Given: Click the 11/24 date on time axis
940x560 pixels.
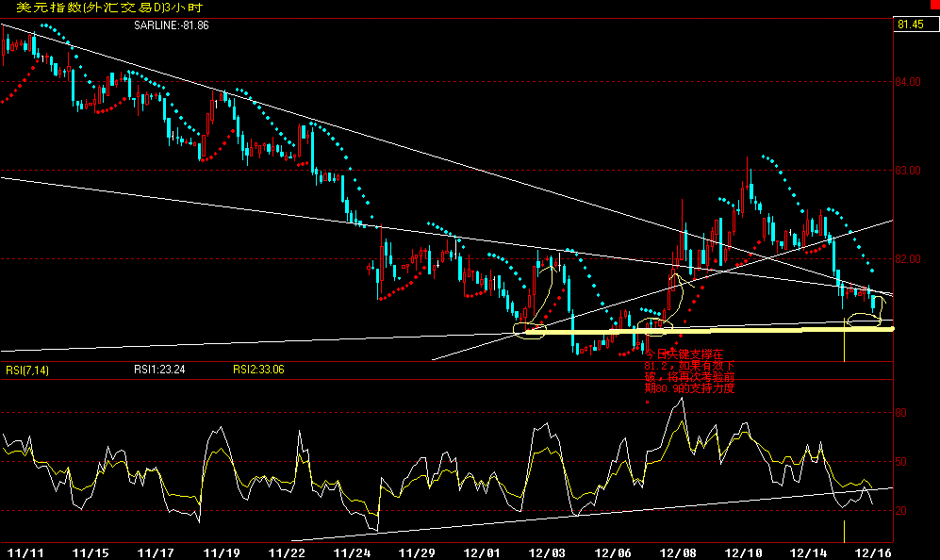Looking at the screenshot, I should (x=351, y=551).
